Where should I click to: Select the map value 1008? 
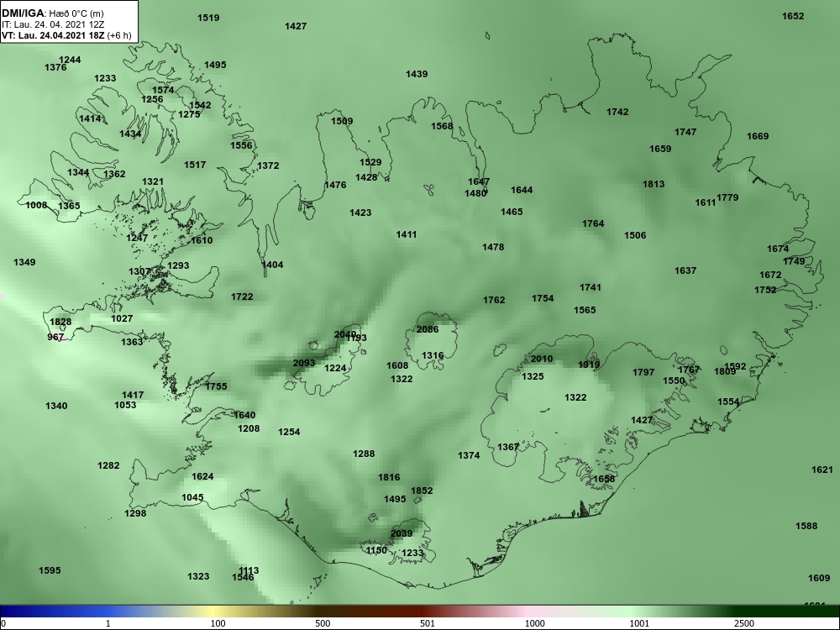click(36, 205)
